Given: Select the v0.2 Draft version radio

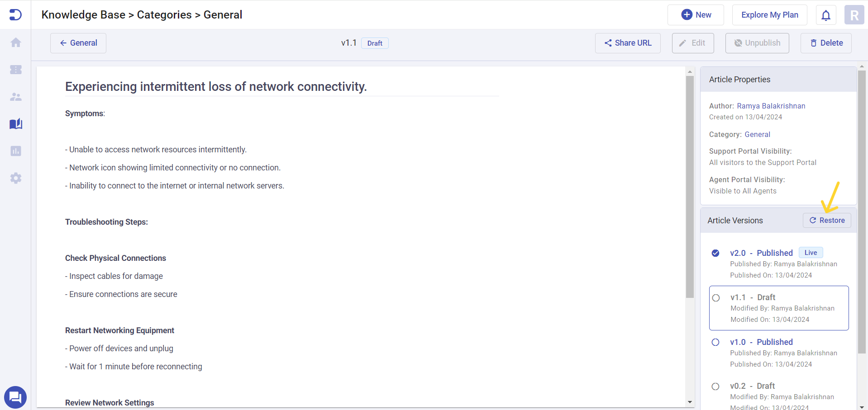Looking at the screenshot, I should (715, 386).
